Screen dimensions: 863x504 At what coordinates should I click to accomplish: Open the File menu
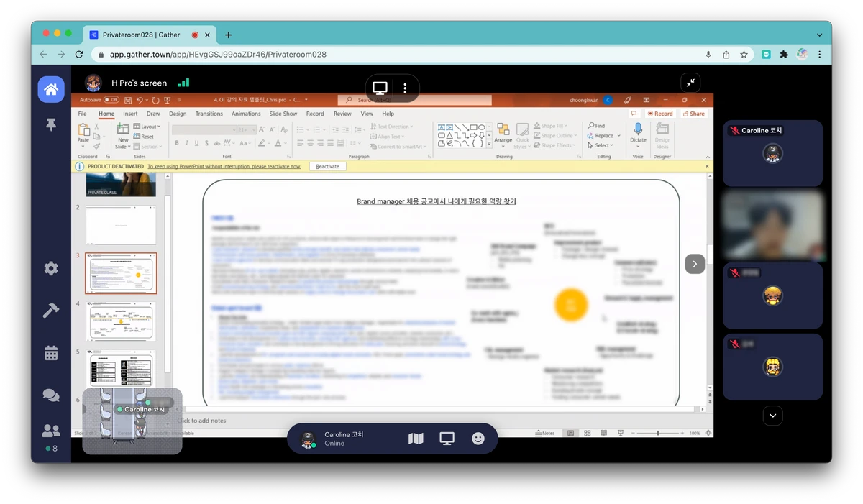83,114
